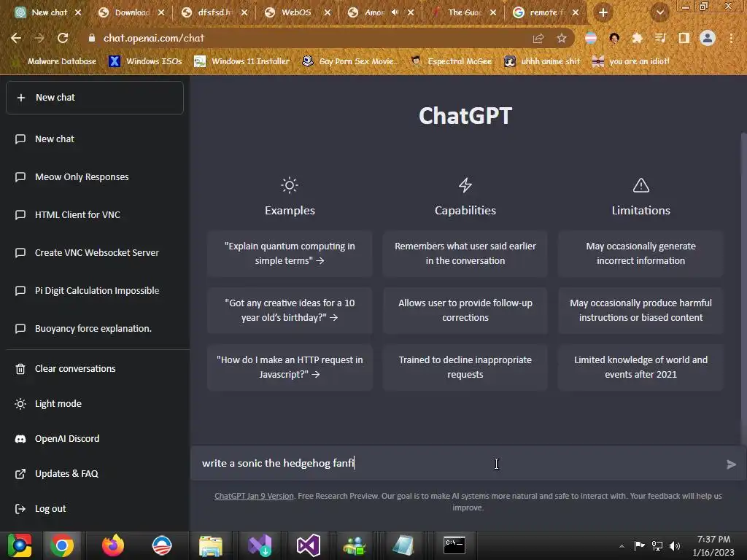Open a new browser tab with plus
Image resolution: width=747 pixels, height=560 pixels.
pos(603,12)
